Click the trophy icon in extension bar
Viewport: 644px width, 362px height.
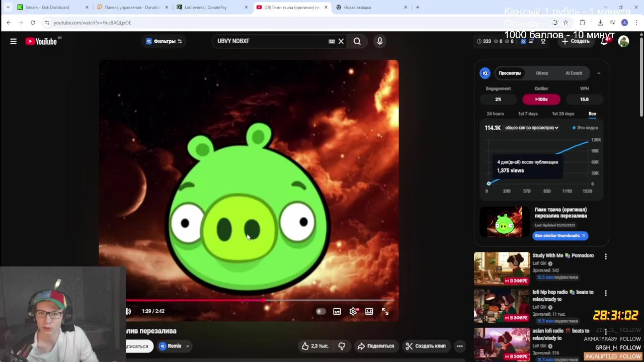coord(543,41)
